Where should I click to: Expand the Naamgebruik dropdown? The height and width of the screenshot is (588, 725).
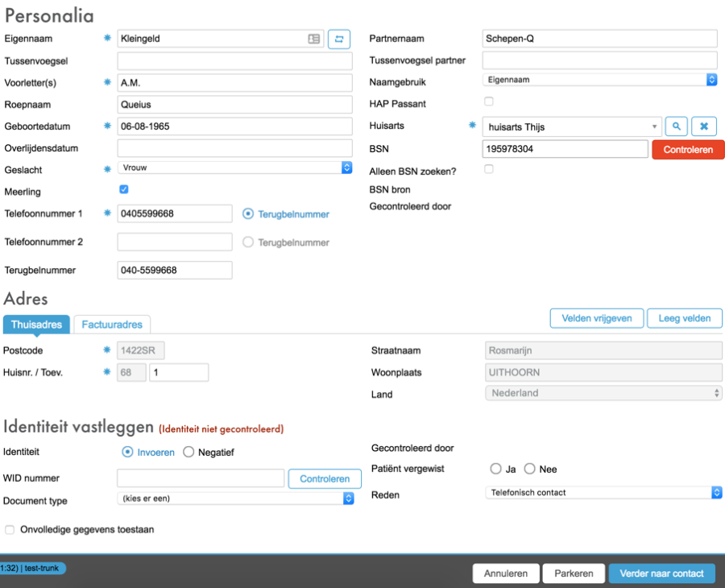pos(599,80)
